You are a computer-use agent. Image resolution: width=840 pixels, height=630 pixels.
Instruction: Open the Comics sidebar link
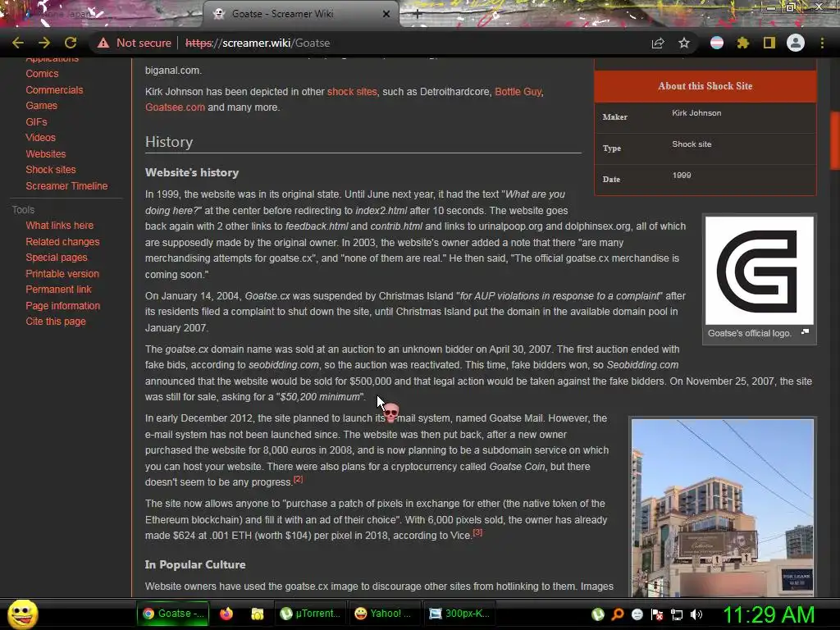[x=43, y=73]
